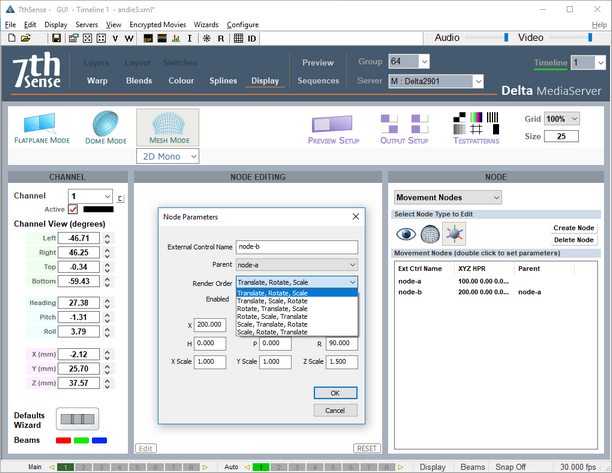Click the Save floppy disk icon
The height and width of the screenshot is (473, 612).
pyautogui.click(x=57, y=38)
